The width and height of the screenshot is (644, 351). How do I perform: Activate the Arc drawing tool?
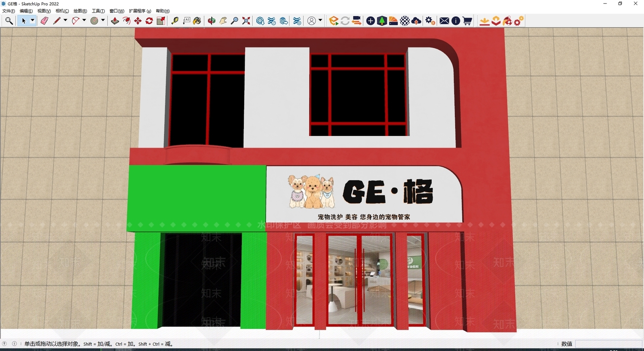coord(75,21)
